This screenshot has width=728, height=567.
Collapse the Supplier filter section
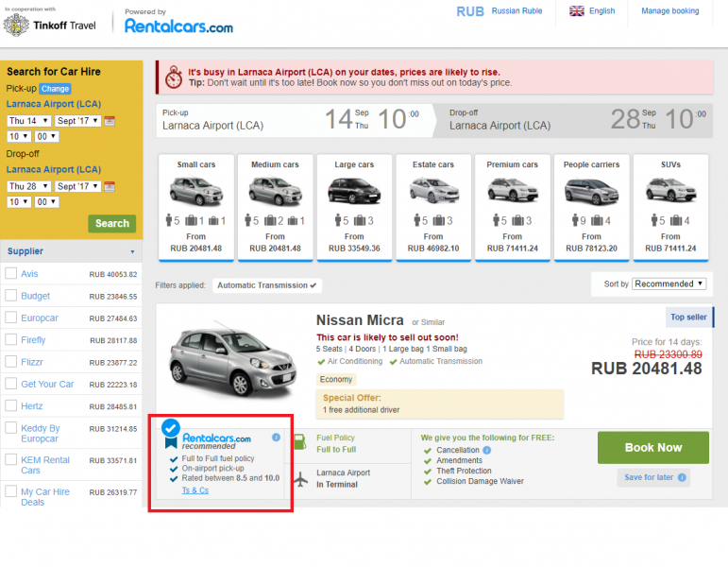point(132,252)
